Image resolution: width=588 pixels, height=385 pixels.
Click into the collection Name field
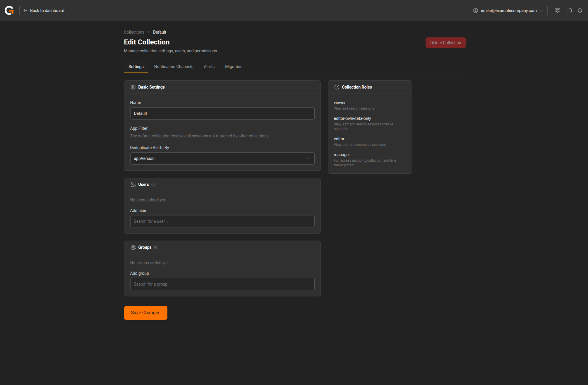pos(222,113)
